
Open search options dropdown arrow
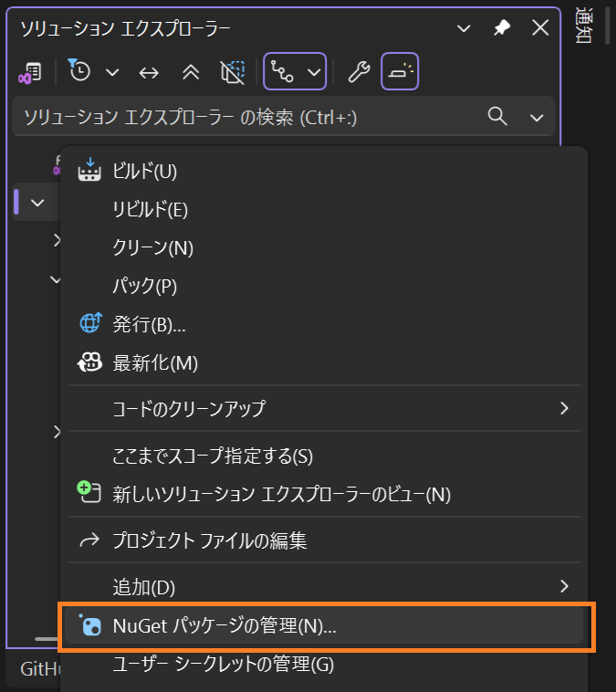click(537, 118)
